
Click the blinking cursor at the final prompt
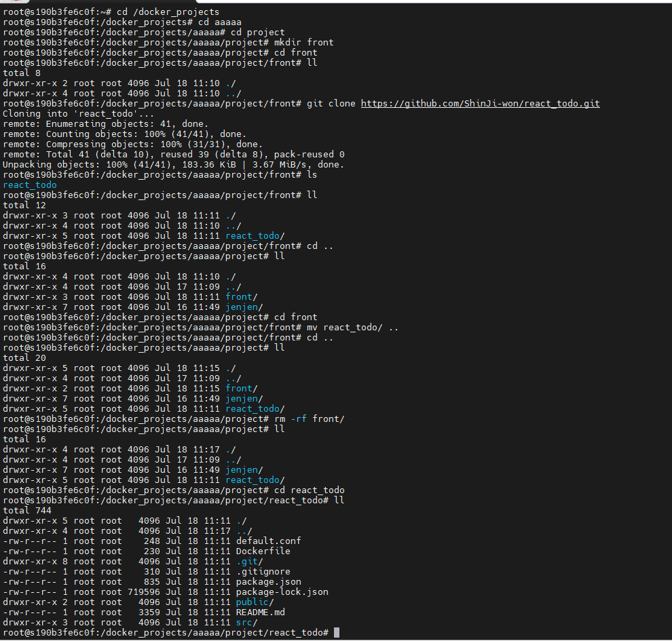[337, 632]
